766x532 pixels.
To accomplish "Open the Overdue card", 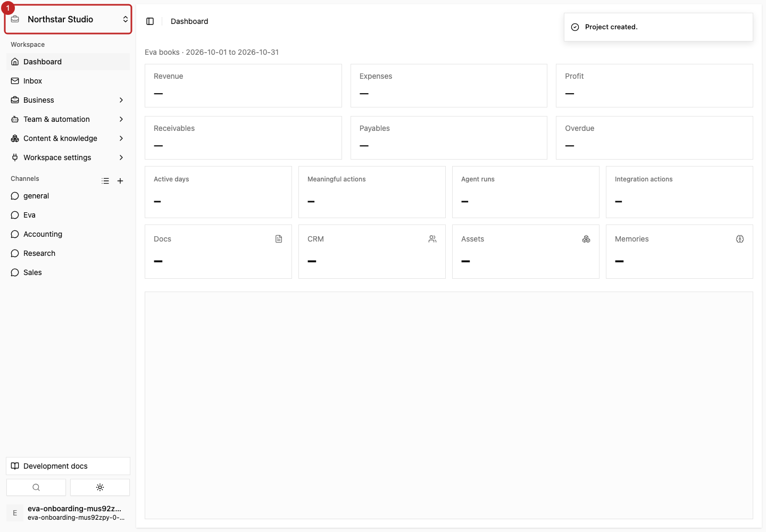I will (654, 138).
